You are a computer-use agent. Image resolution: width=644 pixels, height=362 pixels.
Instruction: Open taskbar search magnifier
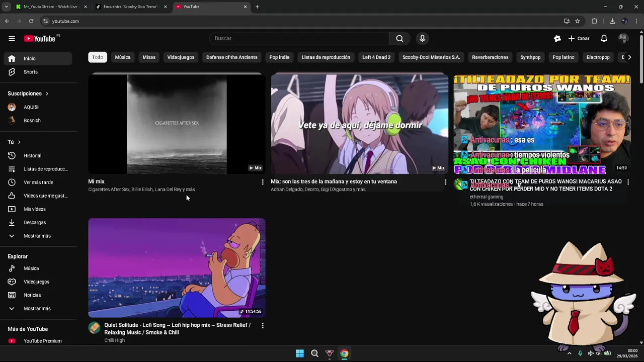[x=314, y=353]
